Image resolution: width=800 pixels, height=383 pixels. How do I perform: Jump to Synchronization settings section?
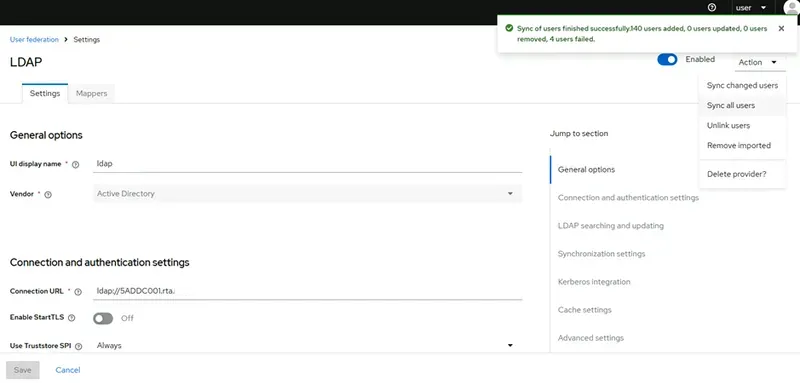tap(602, 253)
